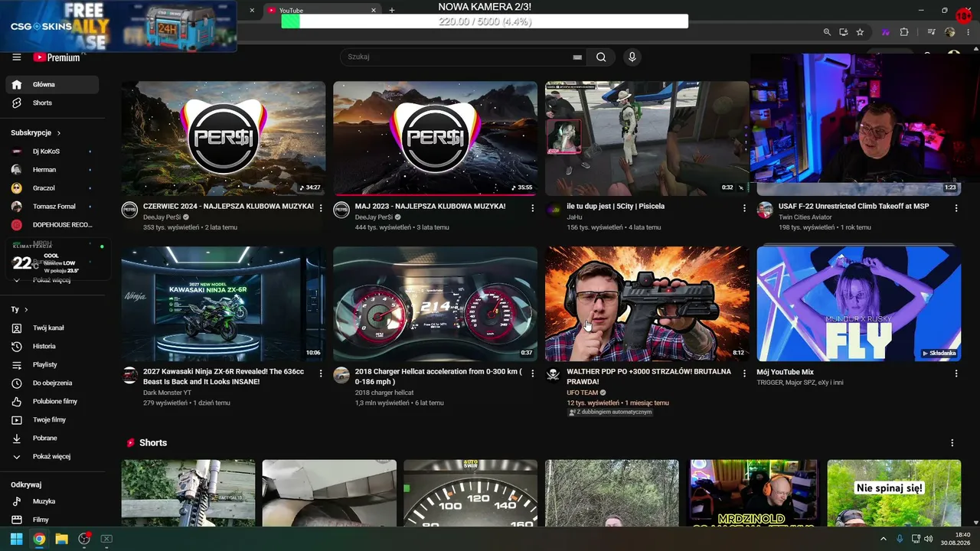Open Tomasz Fornal channel subscription
The height and width of the screenshot is (551, 980).
point(52,207)
